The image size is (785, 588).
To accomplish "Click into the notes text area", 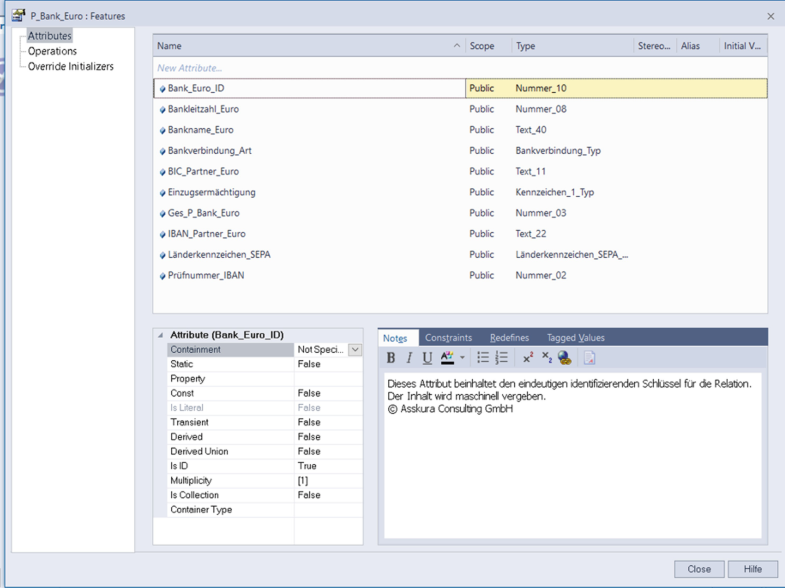I will point(573,455).
